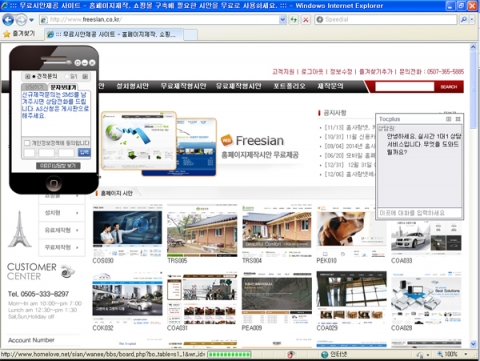Screen dimensions: 480x361
Task: Switch to the 문자보내기 tab in phone widget
Action: click(63, 87)
